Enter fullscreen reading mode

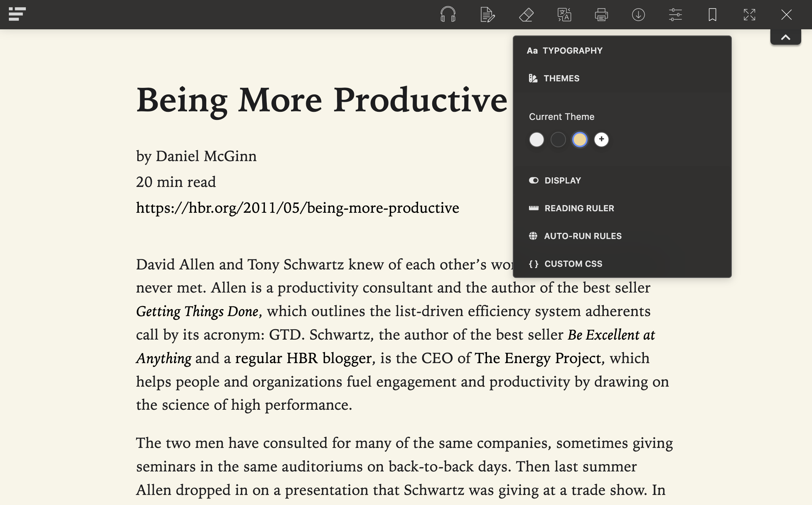[x=750, y=15]
